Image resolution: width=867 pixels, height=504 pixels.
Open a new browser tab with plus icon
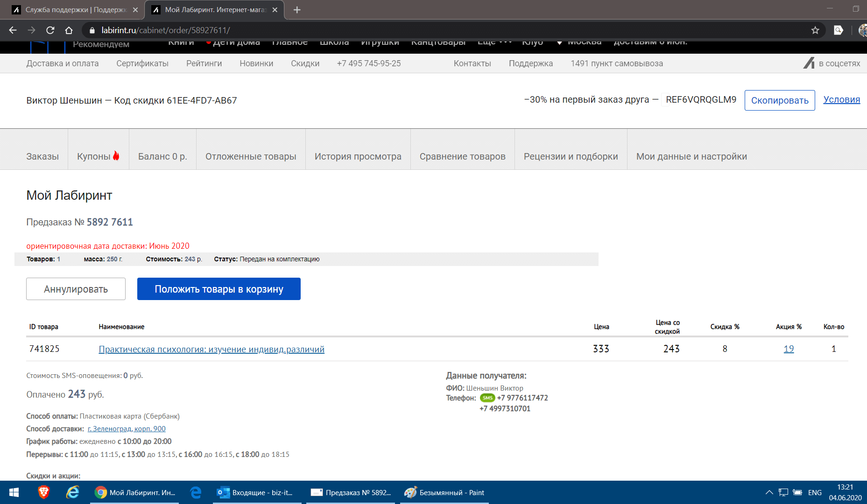point(297,10)
